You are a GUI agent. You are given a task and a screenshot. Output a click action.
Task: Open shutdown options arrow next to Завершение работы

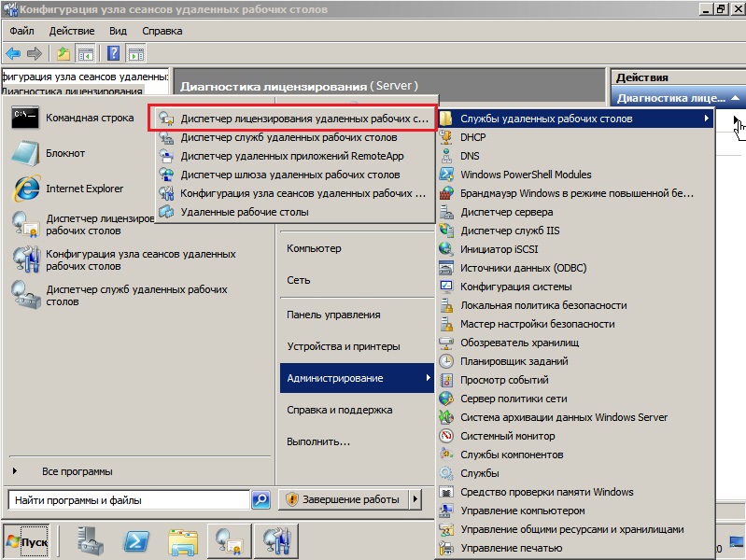[x=415, y=499]
